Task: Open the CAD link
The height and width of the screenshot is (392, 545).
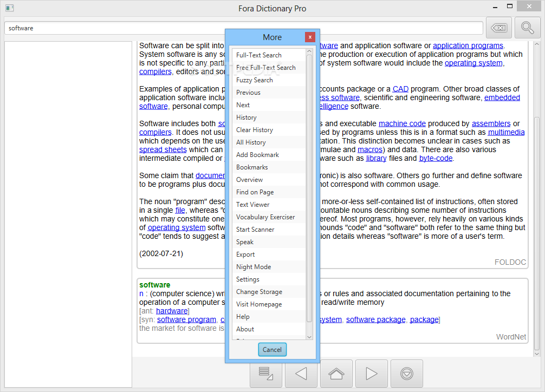Action: click(400, 89)
